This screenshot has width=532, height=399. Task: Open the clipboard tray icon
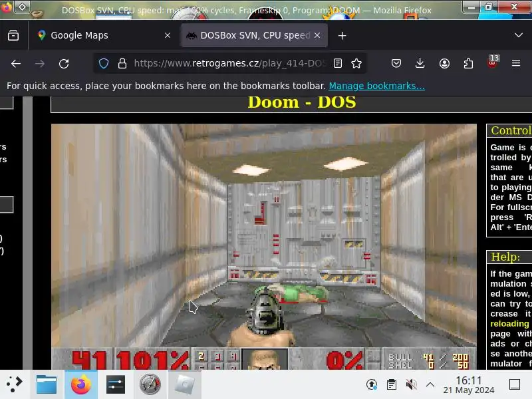392,385
